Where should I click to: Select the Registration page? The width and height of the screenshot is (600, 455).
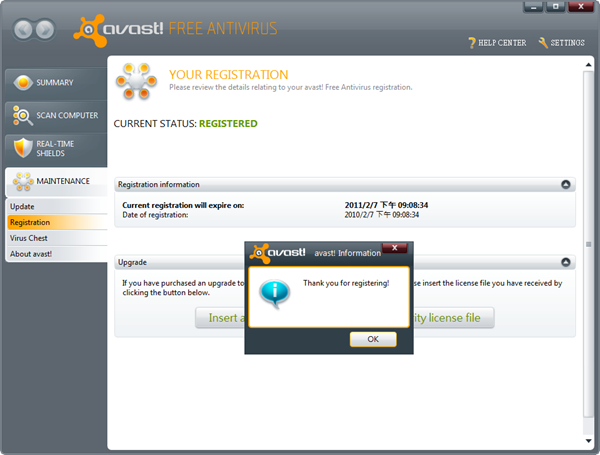(57, 222)
